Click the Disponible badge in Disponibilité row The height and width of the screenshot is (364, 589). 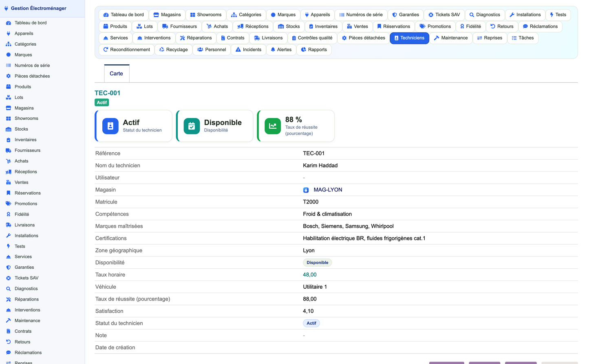pos(318,263)
